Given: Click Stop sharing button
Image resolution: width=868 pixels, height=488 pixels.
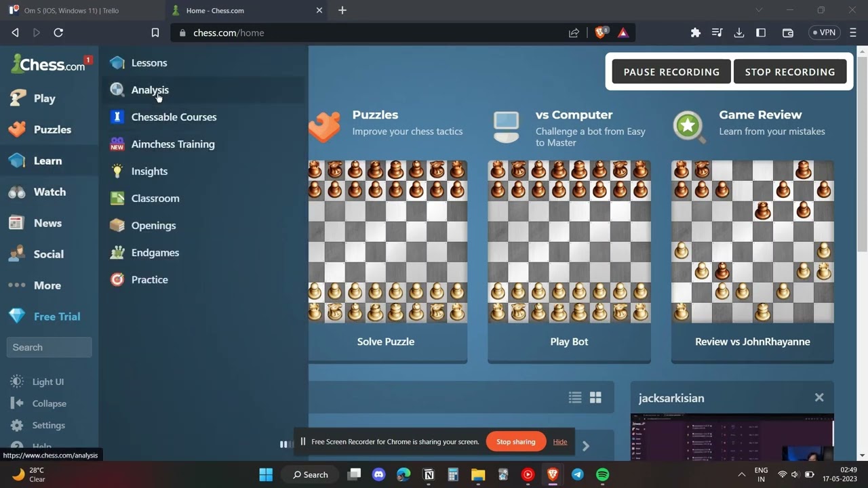Looking at the screenshot, I should pyautogui.click(x=516, y=442).
